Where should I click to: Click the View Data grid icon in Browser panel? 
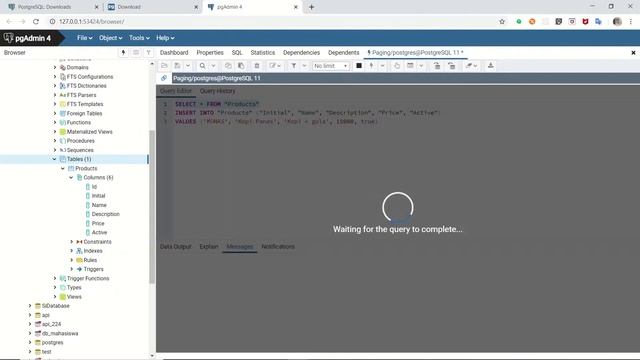click(x=136, y=53)
